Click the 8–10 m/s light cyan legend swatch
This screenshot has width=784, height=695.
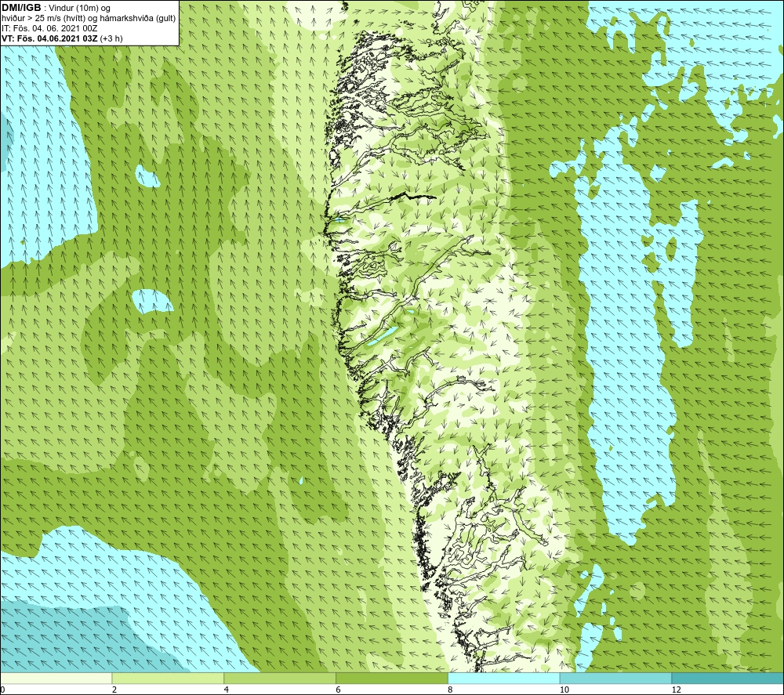click(x=504, y=678)
